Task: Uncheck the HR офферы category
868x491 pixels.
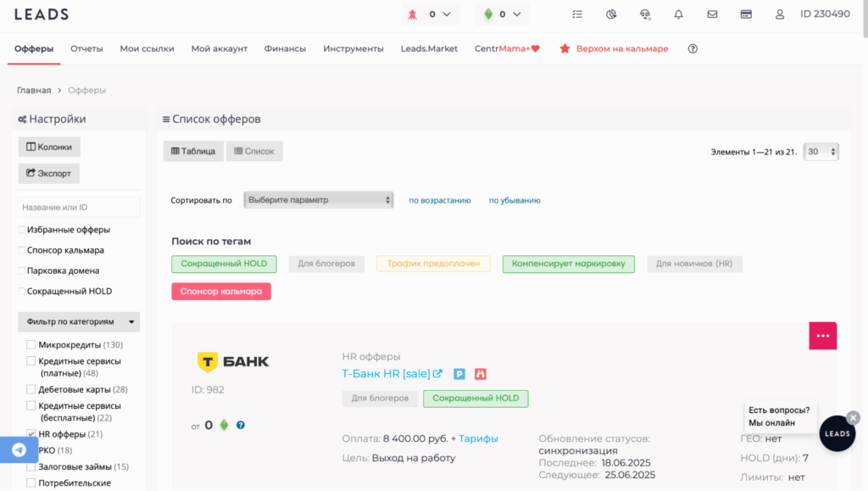Action: click(x=31, y=434)
